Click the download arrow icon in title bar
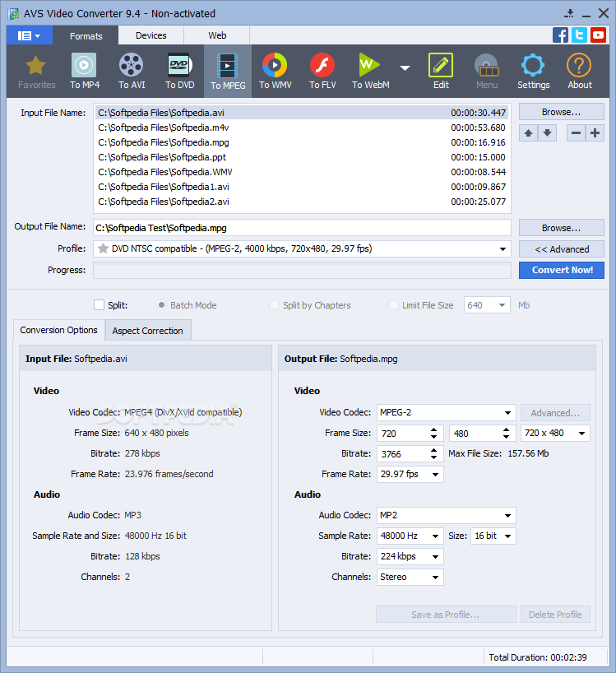The width and height of the screenshot is (616, 673). pyautogui.click(x=569, y=13)
